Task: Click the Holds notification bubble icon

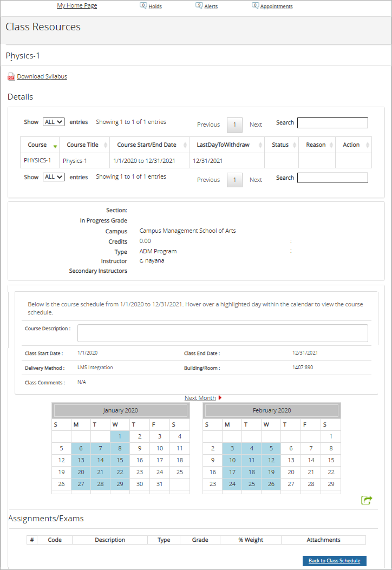Action: 142,5
